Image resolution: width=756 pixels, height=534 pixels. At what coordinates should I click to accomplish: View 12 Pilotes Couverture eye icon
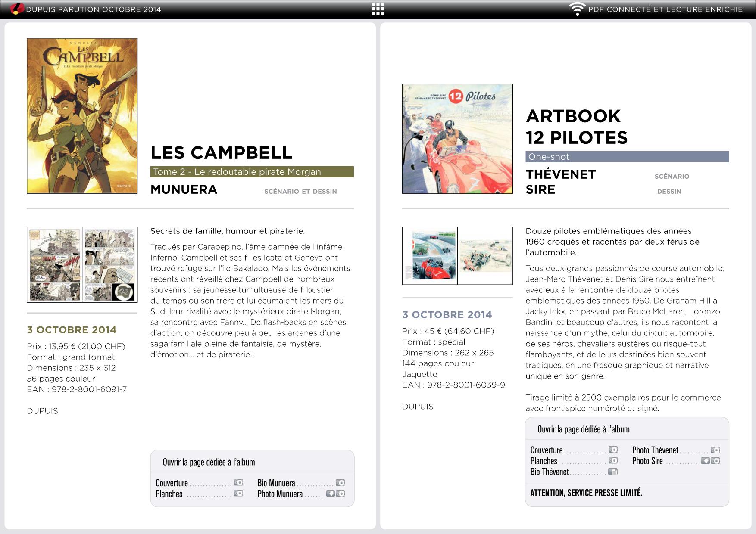coord(613,450)
